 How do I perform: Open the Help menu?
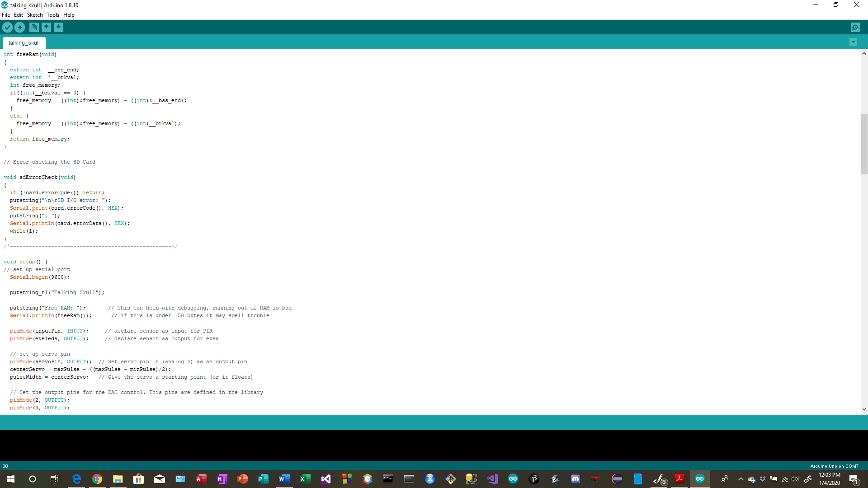coord(69,15)
